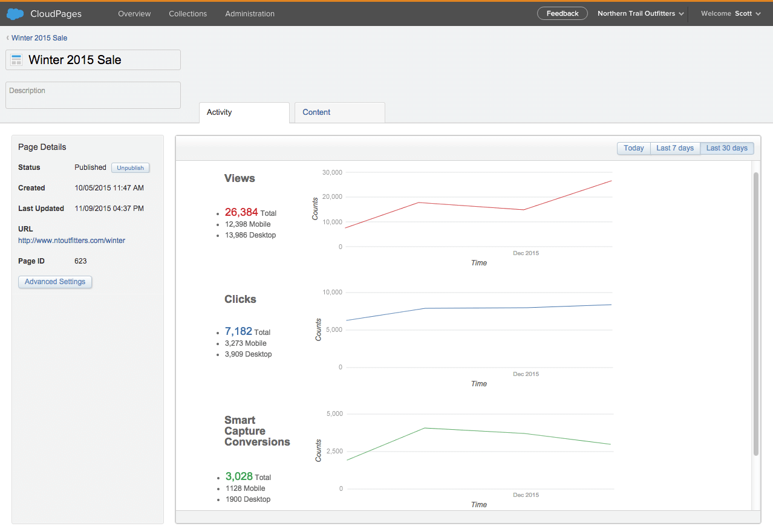Click the Salesforce cloud logo

tap(15, 13)
